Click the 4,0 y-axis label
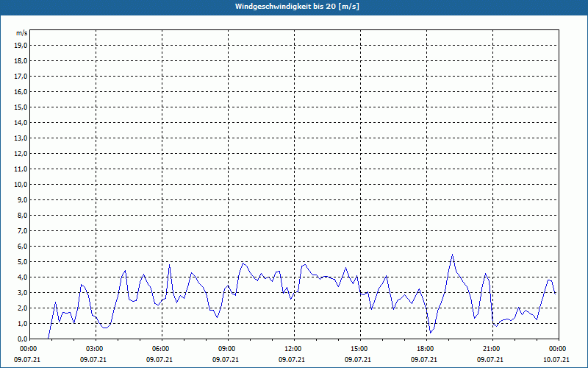 pyautogui.click(x=23, y=277)
